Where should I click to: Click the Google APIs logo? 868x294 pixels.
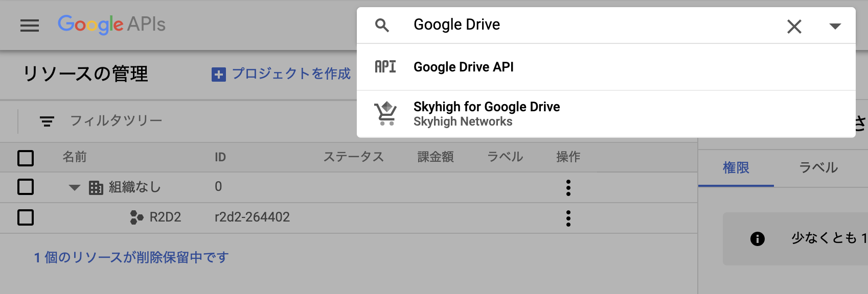(111, 24)
